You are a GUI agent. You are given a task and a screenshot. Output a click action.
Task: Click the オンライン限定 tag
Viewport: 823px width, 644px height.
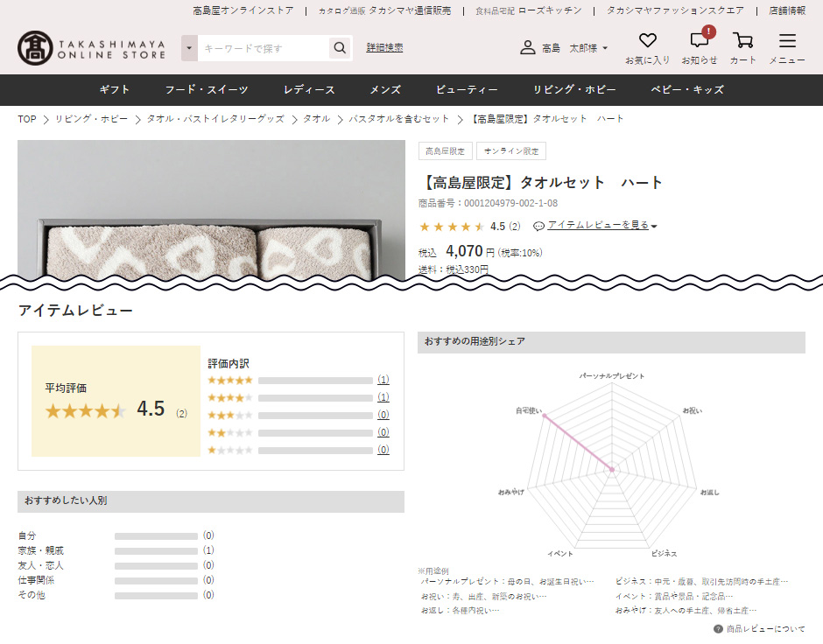click(511, 151)
